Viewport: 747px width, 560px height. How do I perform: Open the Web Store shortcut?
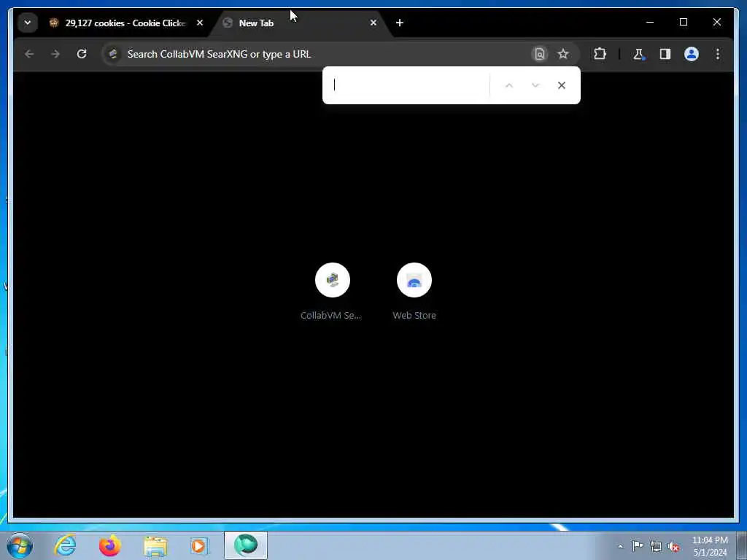[414, 292]
